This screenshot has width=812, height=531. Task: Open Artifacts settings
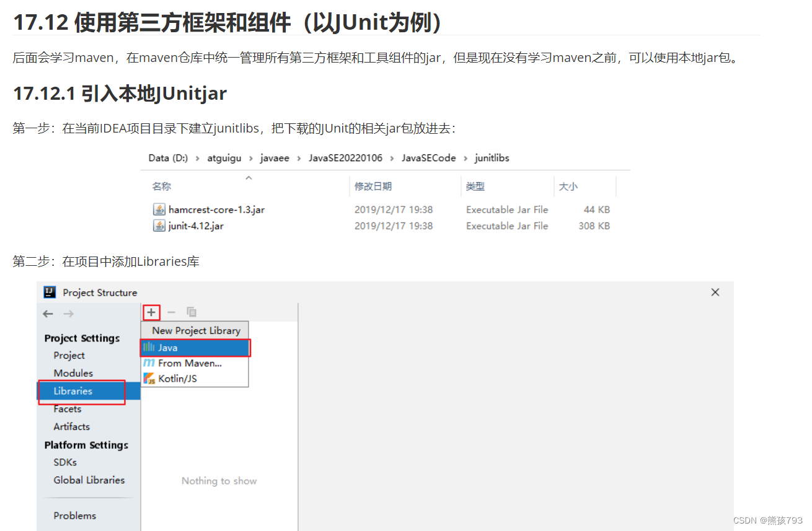click(x=72, y=426)
